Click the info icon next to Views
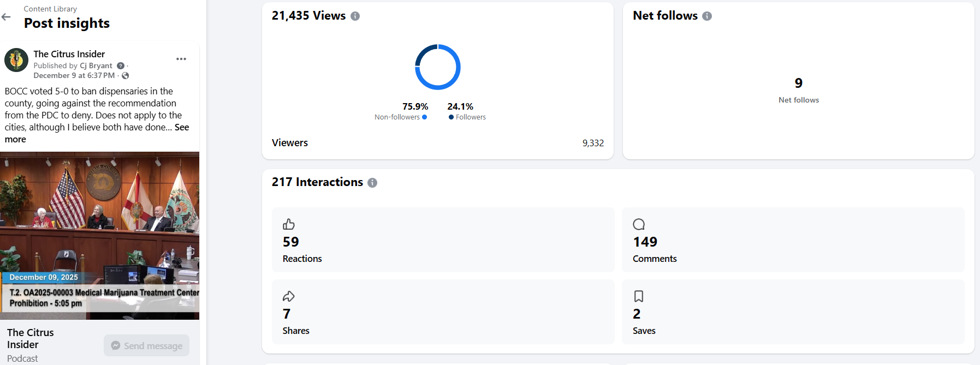 [x=355, y=16]
